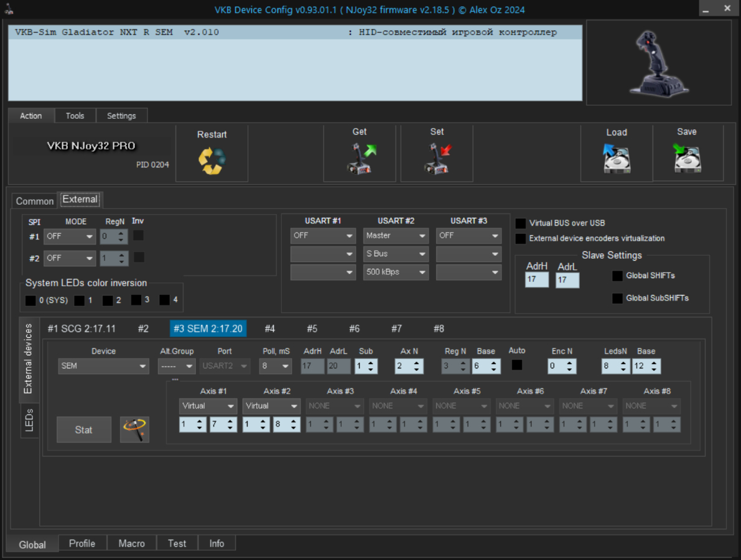Select the External tab
The image size is (741, 560).
click(80, 200)
